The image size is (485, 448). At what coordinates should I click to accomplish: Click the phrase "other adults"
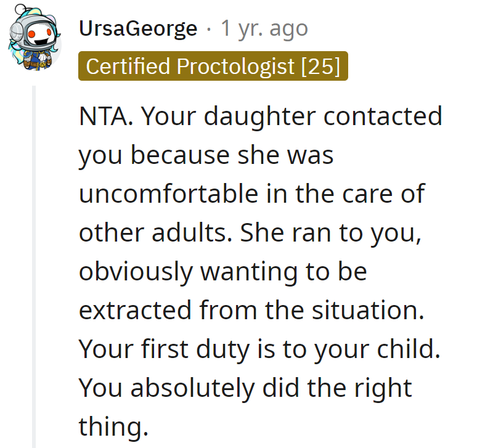coord(154,233)
